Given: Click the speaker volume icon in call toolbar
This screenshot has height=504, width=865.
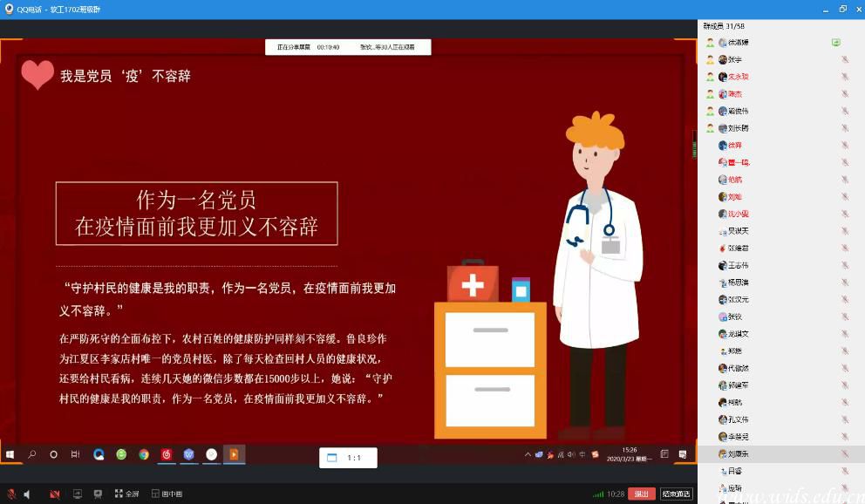Looking at the screenshot, I should point(27,494).
